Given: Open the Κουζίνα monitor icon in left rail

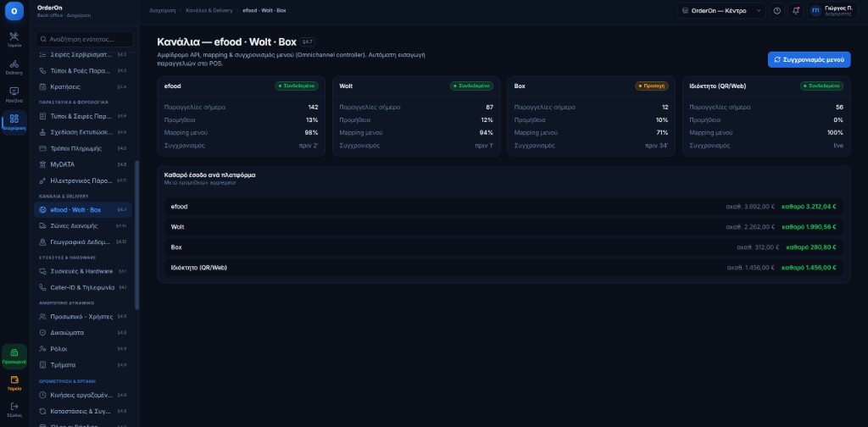Looking at the screenshot, I should point(14,91).
